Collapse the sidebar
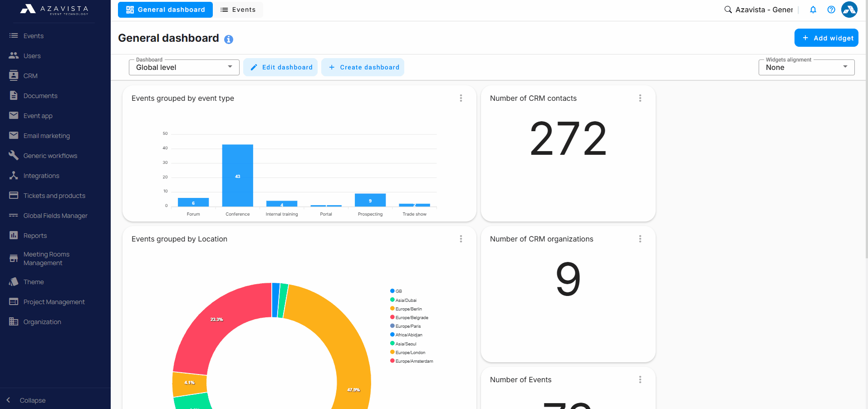Image resolution: width=868 pixels, height=409 pixels. tap(26, 400)
